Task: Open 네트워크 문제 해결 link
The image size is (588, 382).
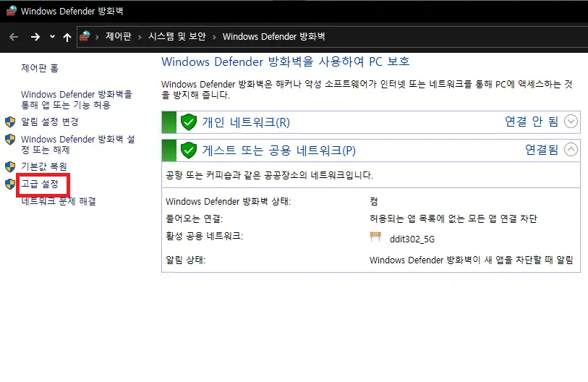Action: (59, 201)
